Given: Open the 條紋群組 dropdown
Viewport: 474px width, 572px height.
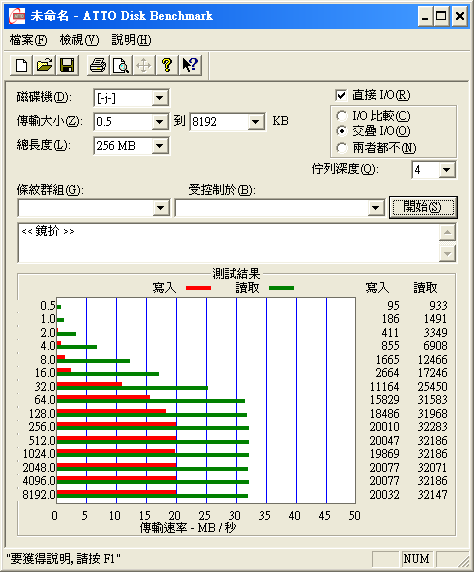Looking at the screenshot, I should pos(161,208).
